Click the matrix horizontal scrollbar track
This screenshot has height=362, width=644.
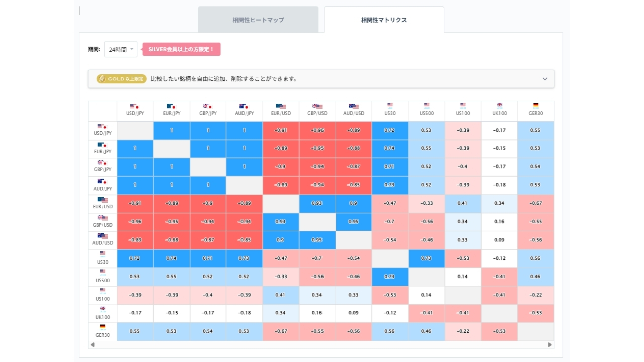(x=321, y=345)
